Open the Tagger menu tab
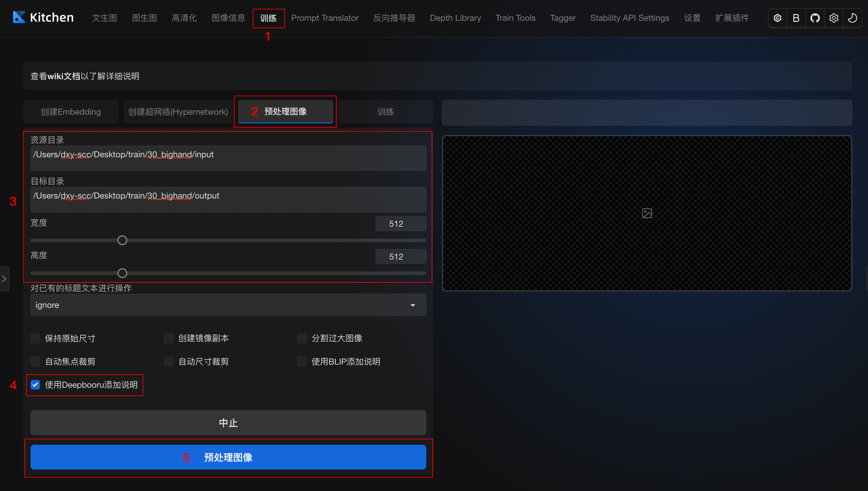The image size is (868, 491). [x=563, y=18]
